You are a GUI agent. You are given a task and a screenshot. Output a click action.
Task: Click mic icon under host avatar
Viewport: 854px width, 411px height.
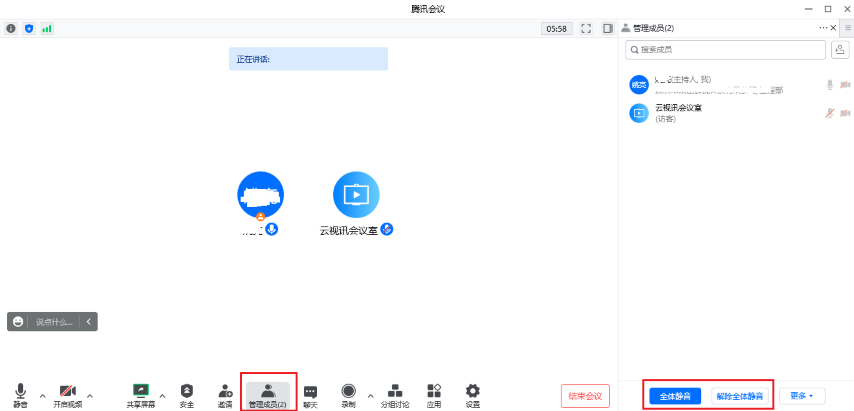(271, 229)
